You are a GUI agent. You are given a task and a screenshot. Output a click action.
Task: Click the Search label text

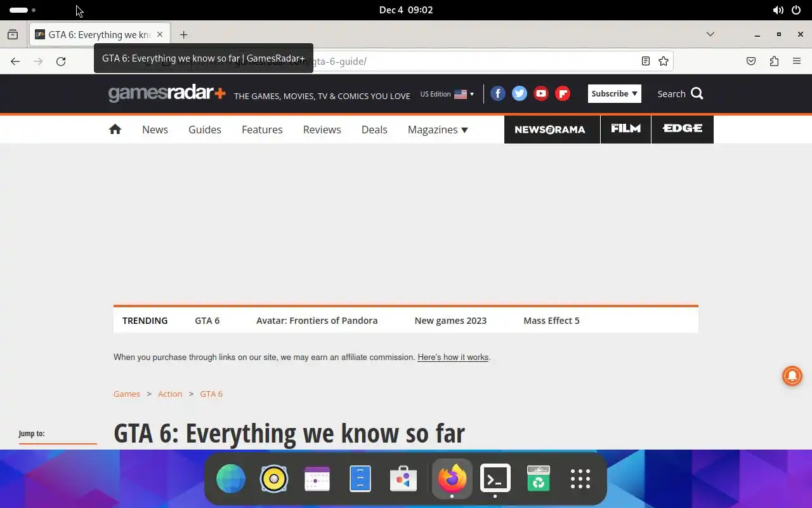[x=671, y=94]
